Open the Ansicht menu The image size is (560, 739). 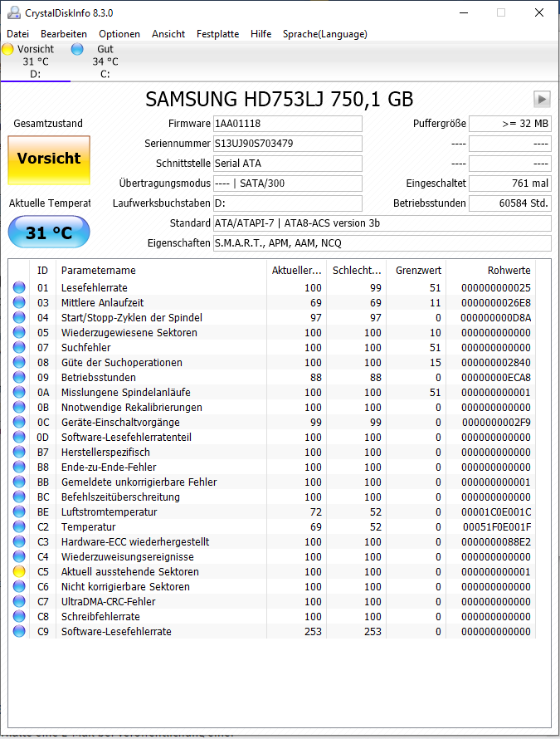[x=168, y=34]
